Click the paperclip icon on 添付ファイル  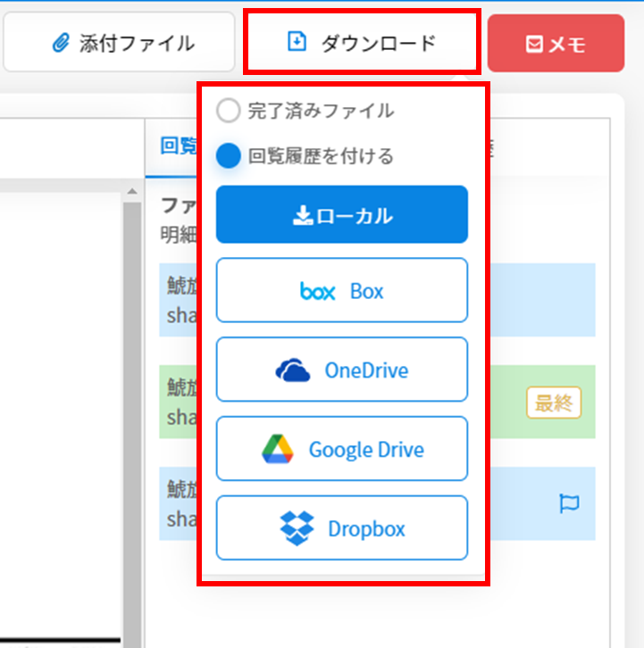coord(61,43)
